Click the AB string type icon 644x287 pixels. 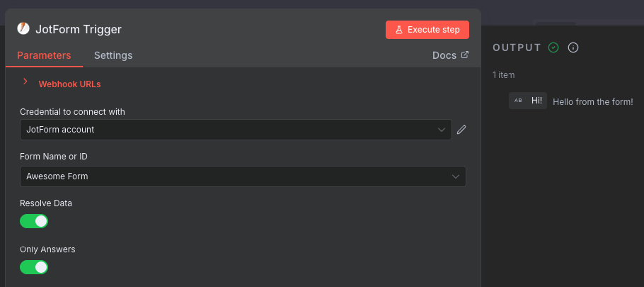click(x=518, y=101)
